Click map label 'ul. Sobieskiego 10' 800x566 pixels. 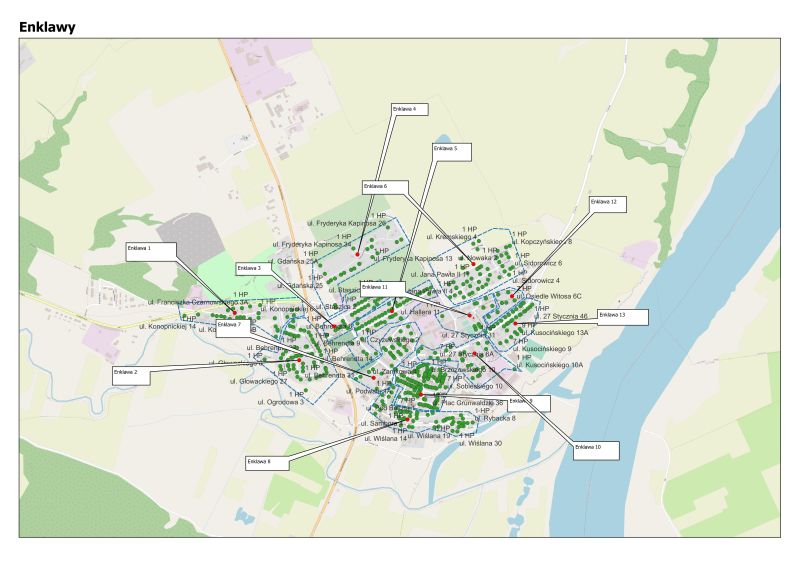click(475, 386)
